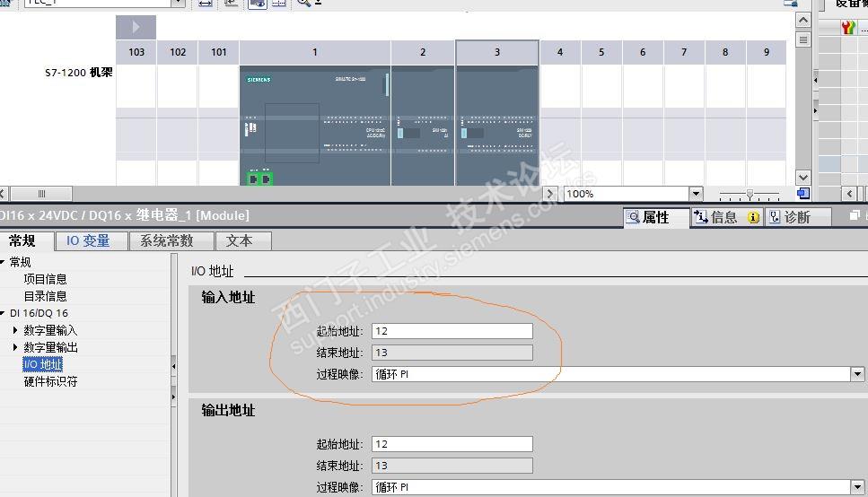Image resolution: width=868 pixels, height=497 pixels.
Task: Click the input 结束地址 field showing 13
Action: [x=452, y=353]
